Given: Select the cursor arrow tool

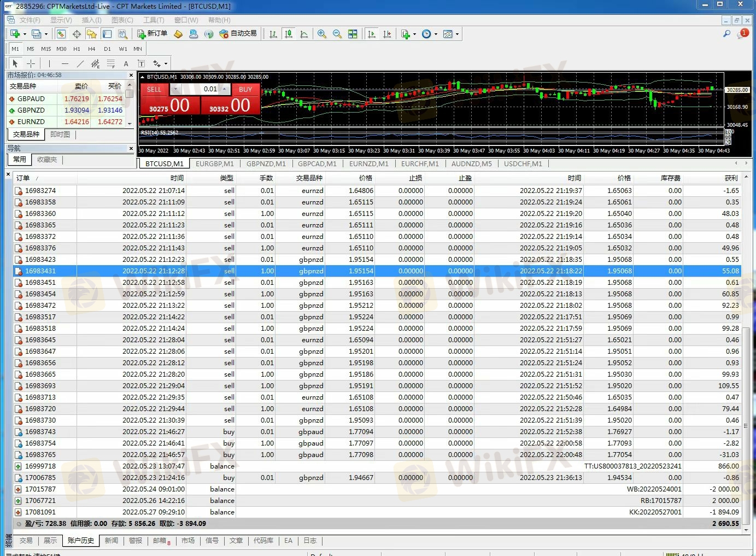Looking at the screenshot, I should (15, 63).
